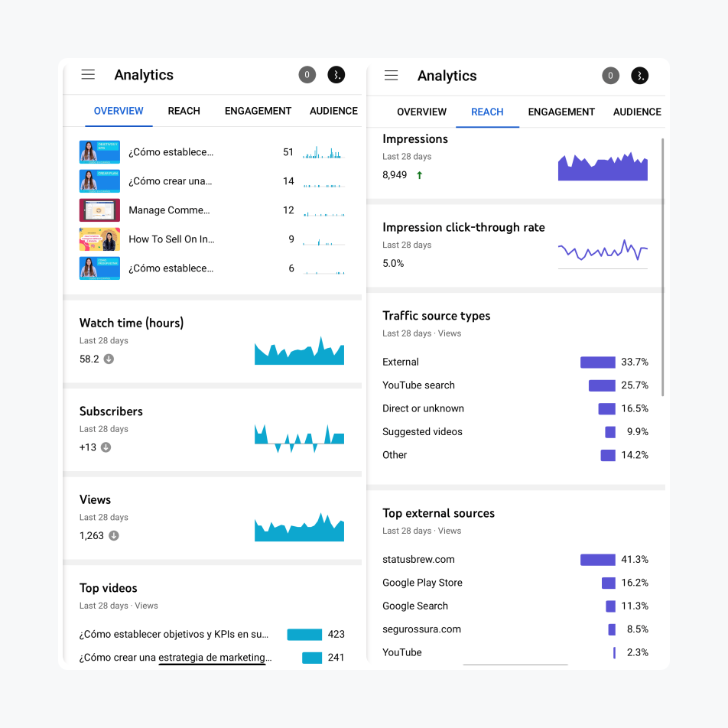Open statusbrew.com external source entry
728x728 pixels.
[x=418, y=560]
